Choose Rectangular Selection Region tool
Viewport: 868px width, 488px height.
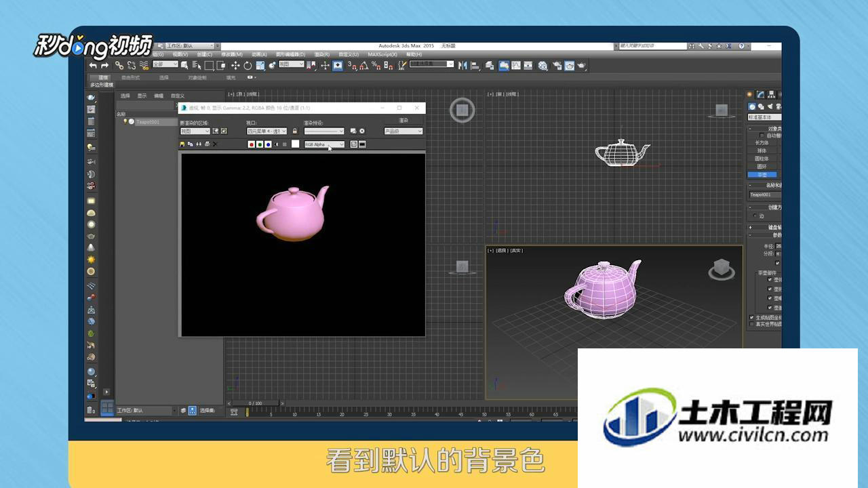click(x=209, y=65)
